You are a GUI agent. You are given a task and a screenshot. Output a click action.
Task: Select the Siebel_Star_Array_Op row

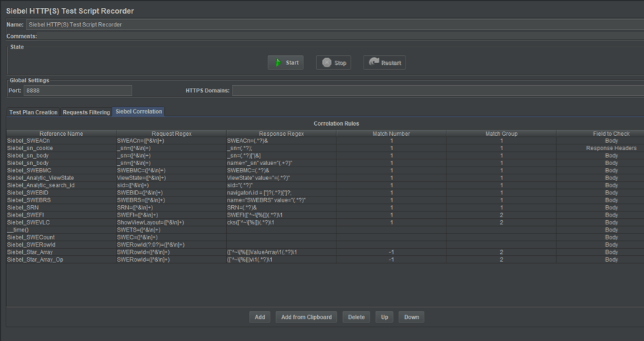tap(326, 260)
